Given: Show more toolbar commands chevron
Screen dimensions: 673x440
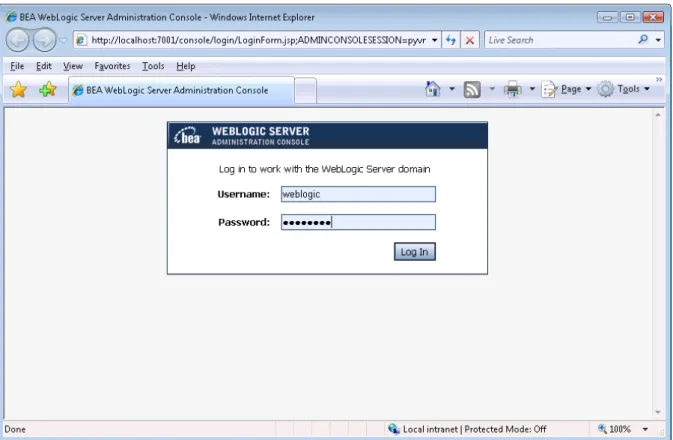Looking at the screenshot, I should click(x=659, y=79).
